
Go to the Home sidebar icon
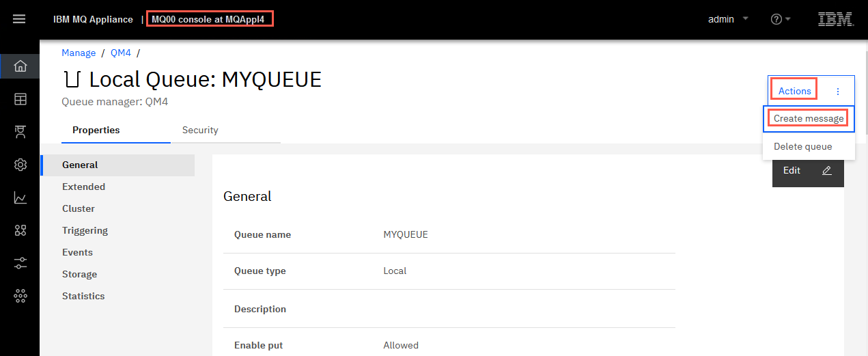coord(20,66)
